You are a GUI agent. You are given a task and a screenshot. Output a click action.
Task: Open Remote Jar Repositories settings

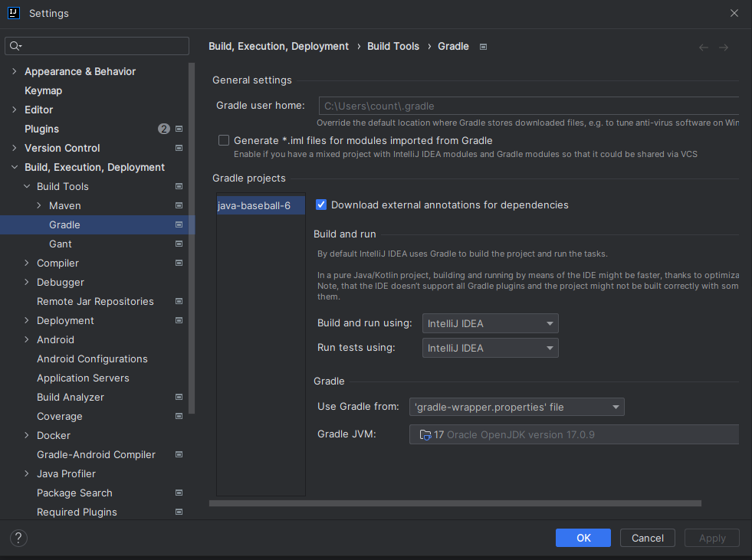96,302
